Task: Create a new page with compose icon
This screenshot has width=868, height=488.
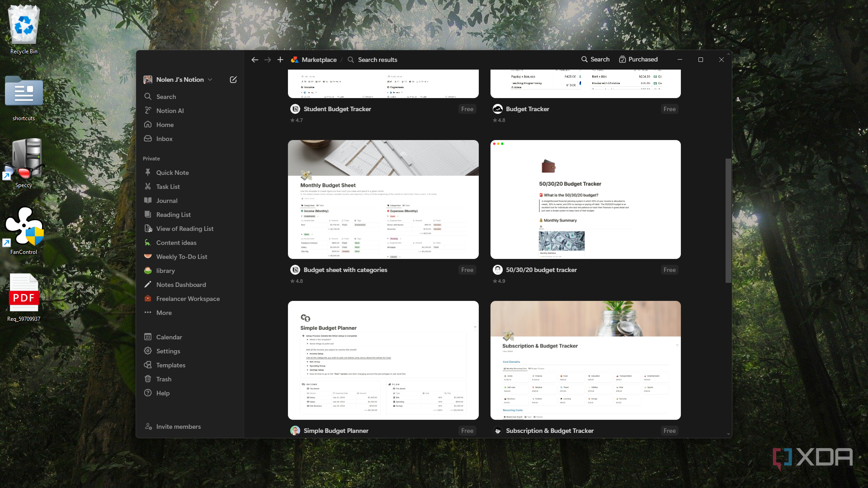Action: 233,80
